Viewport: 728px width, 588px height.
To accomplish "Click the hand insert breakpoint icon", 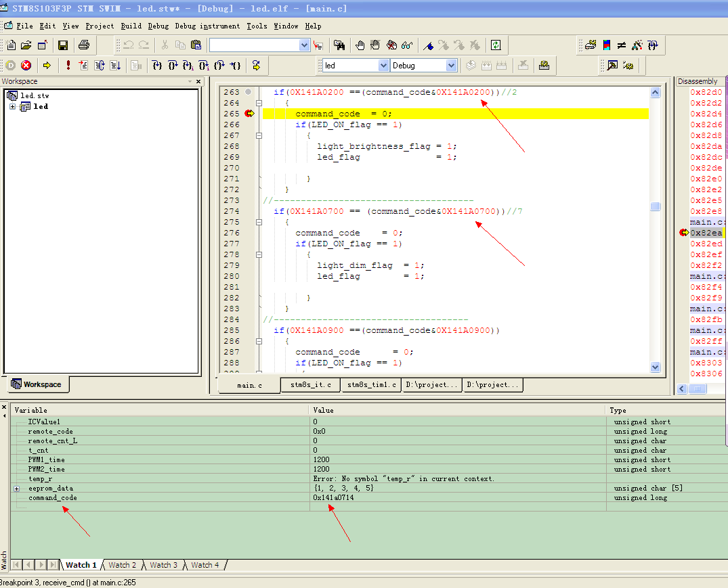I will [x=360, y=45].
